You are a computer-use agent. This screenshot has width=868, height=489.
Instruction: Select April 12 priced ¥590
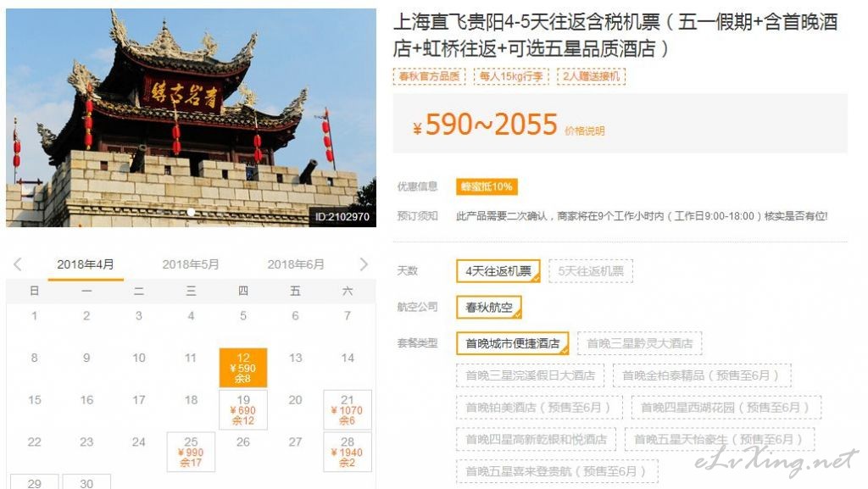243,367
